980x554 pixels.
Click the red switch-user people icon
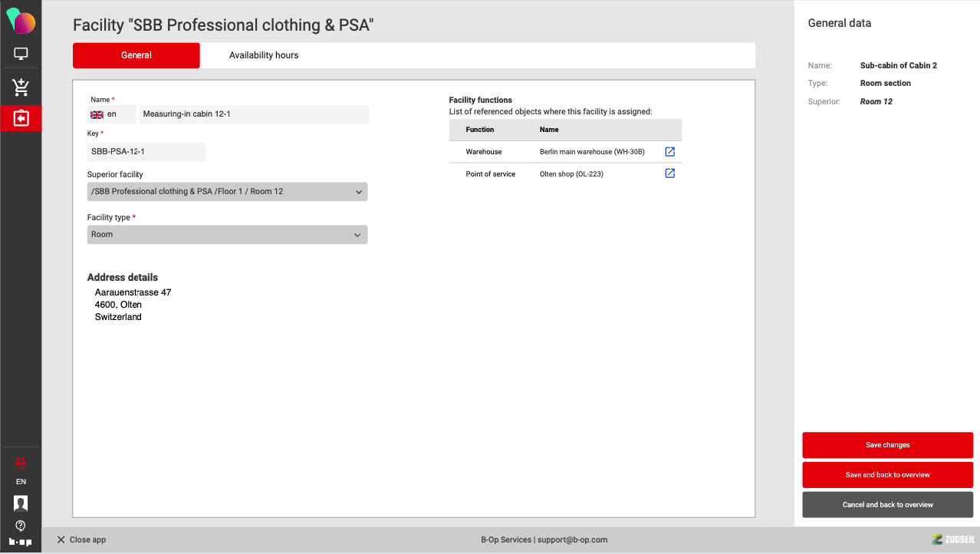[21, 463]
